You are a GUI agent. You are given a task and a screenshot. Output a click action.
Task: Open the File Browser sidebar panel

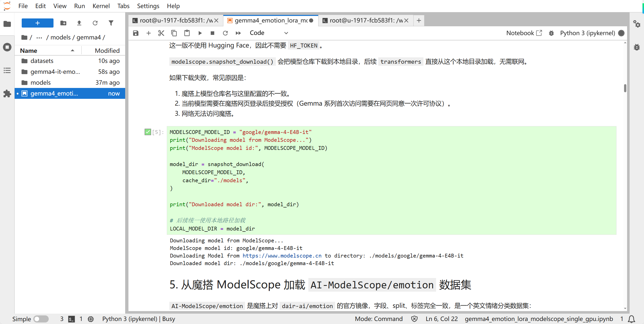[7, 24]
